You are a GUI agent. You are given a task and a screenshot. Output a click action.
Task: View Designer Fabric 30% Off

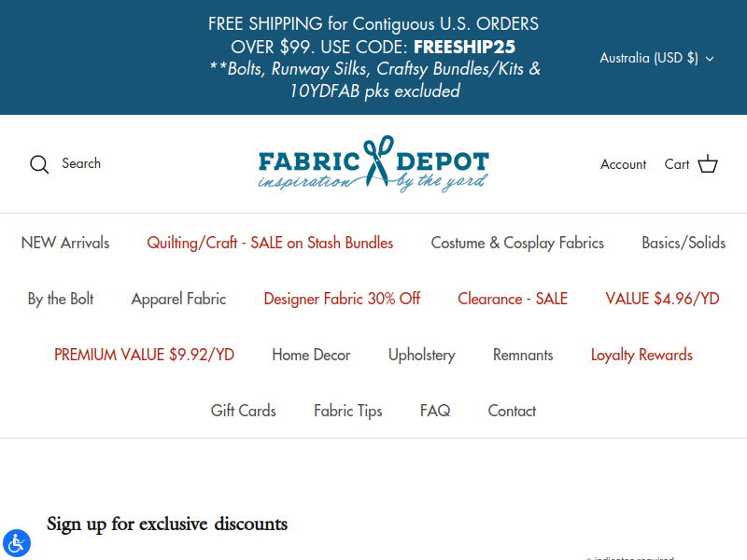[x=342, y=299]
